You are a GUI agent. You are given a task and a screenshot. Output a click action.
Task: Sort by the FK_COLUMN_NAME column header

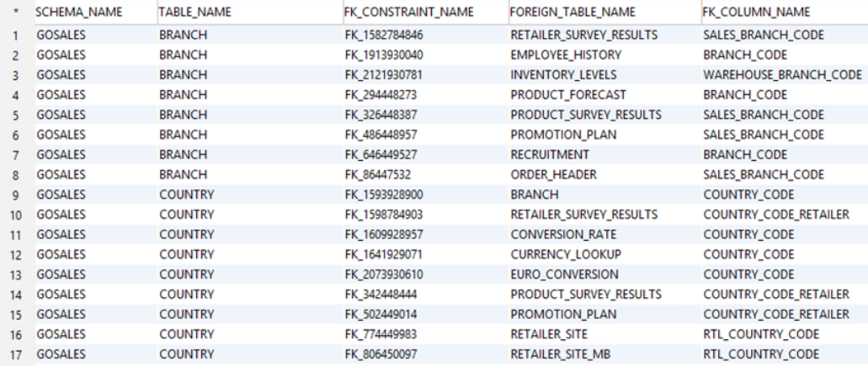tap(785, 12)
